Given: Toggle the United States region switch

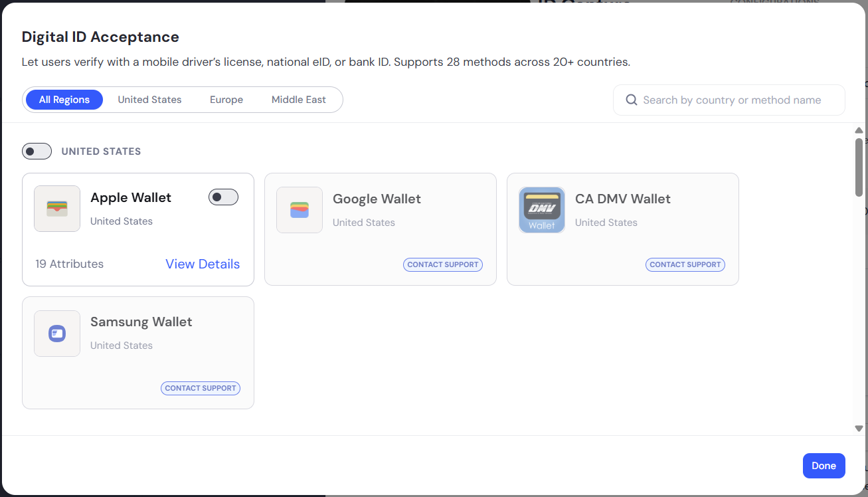Looking at the screenshot, I should (37, 151).
